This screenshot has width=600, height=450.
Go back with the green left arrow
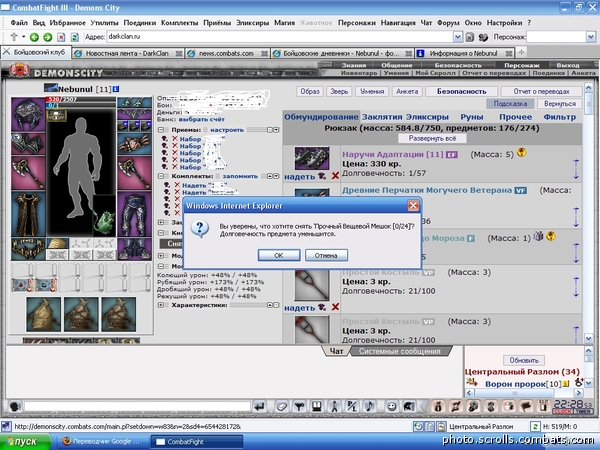34,37
